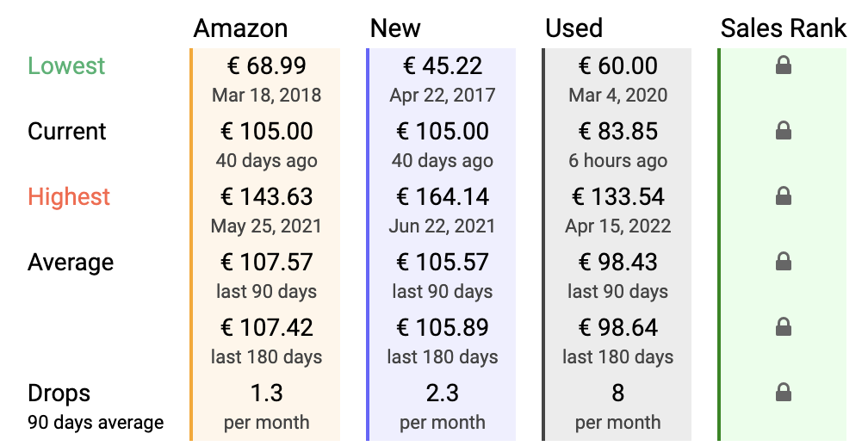Click the lock icon for 90 days average
The image size is (868, 446).
point(783,262)
